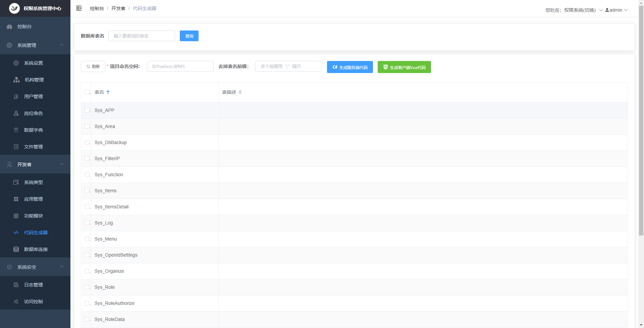The height and width of the screenshot is (328, 644).
Task: Click the org-chart icon beside 机构管理
Action: click(16, 80)
